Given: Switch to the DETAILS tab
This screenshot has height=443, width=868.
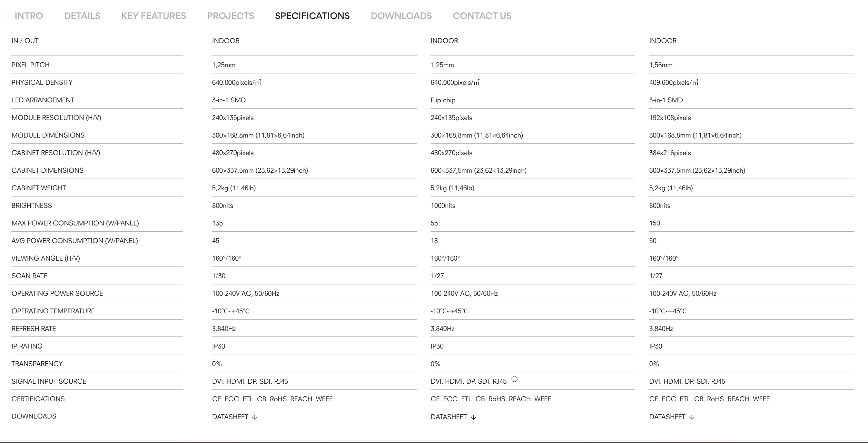Looking at the screenshot, I should [82, 16].
